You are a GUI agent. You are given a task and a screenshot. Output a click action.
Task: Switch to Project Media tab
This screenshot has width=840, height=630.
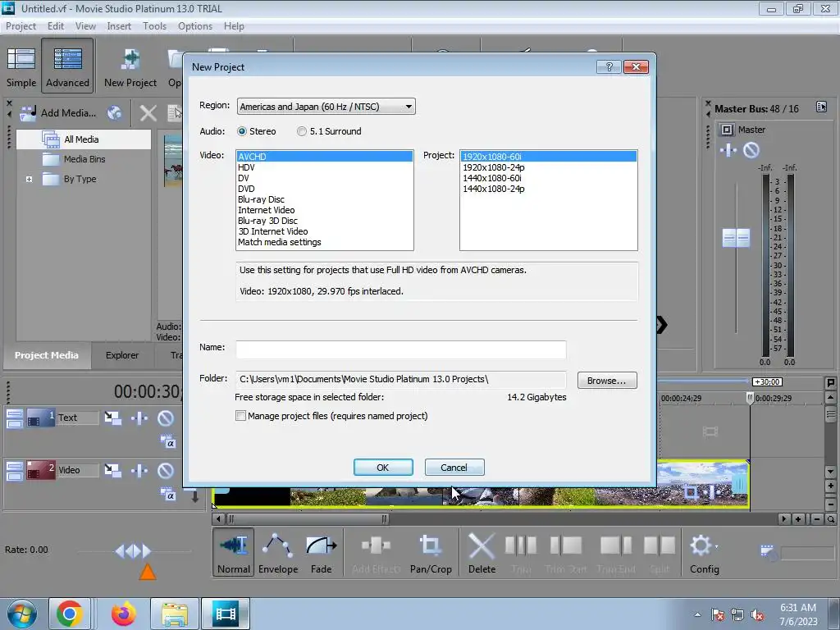47,355
